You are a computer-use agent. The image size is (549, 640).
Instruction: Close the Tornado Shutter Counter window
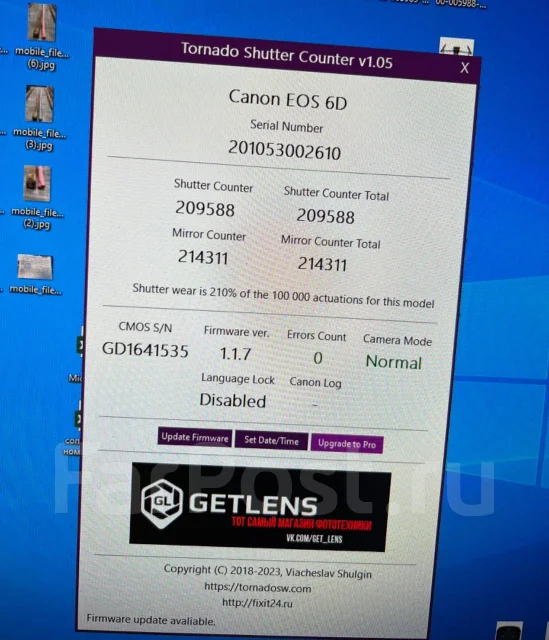[x=465, y=67]
